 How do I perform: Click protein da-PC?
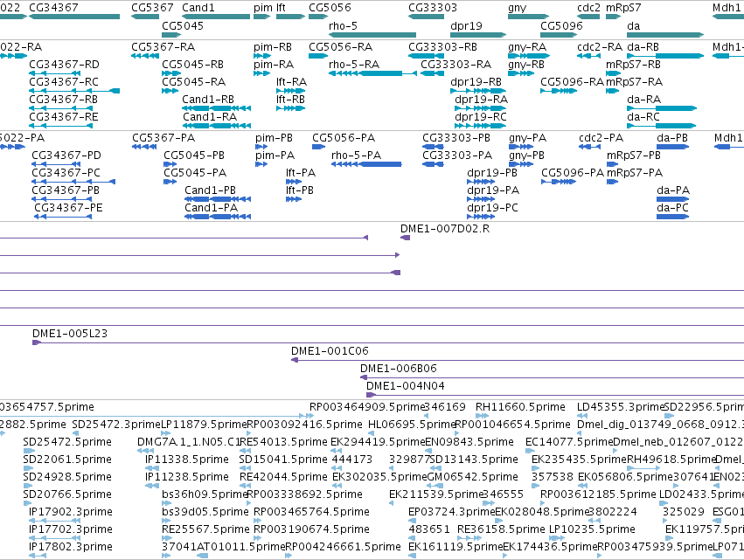(673, 217)
